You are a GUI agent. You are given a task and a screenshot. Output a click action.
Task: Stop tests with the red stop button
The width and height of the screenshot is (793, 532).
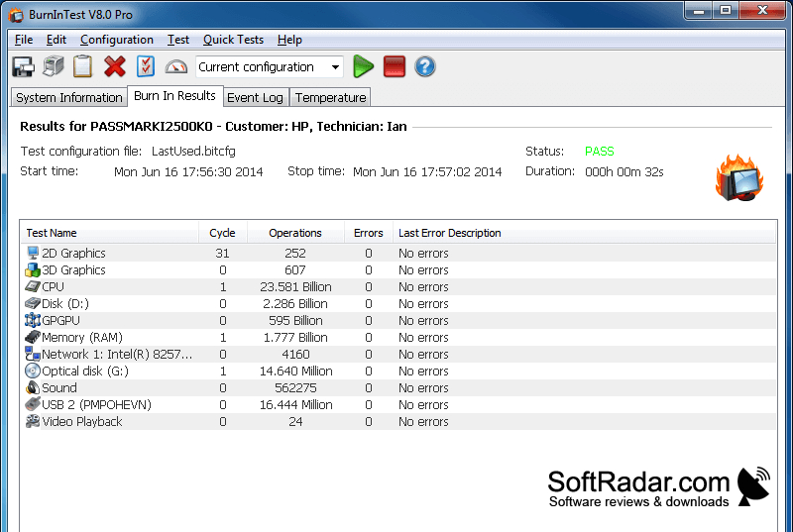click(395, 66)
